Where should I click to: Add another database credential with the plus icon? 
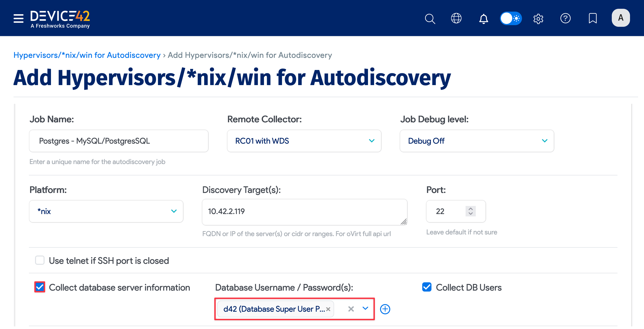click(x=385, y=309)
